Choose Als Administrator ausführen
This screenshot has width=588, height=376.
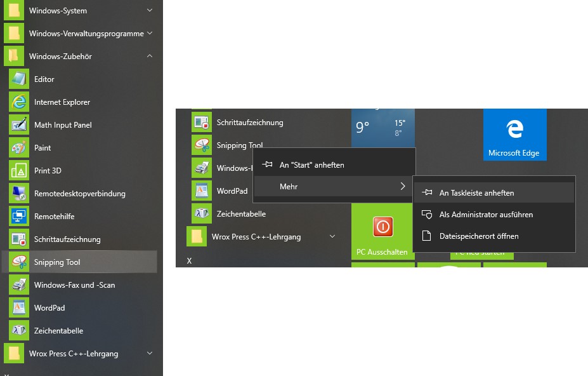click(494, 215)
